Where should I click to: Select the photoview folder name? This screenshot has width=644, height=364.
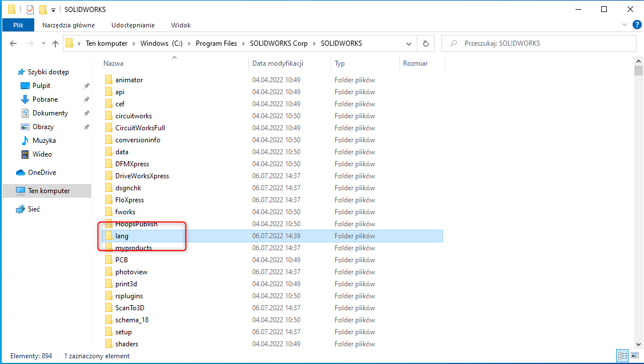pos(131,272)
